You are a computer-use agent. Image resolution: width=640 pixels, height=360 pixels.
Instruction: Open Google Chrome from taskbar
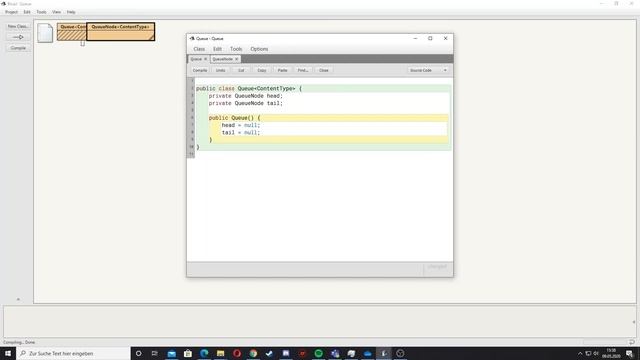[x=253, y=353]
